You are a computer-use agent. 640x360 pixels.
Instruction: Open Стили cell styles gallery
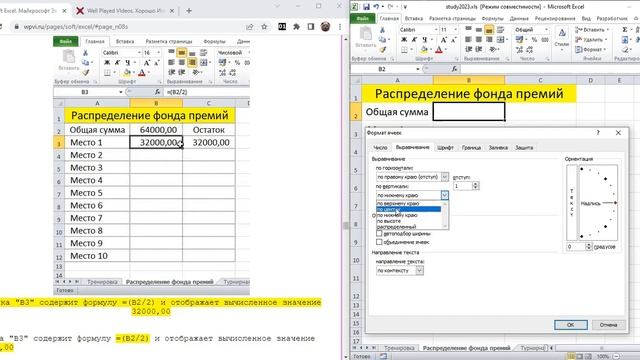click(562, 39)
